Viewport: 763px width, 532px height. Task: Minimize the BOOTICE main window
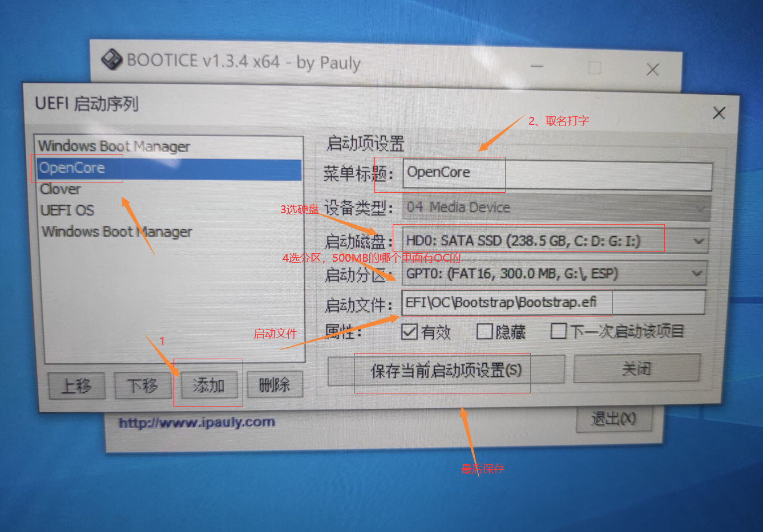click(x=536, y=67)
